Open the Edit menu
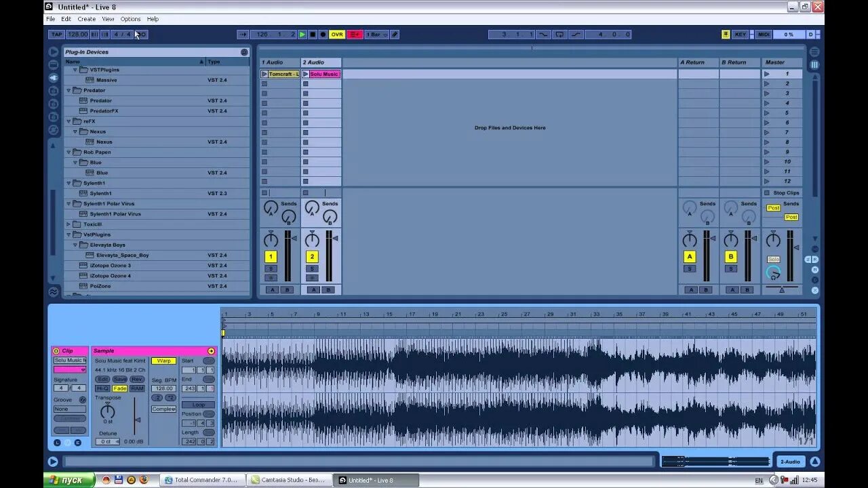The height and width of the screenshot is (488, 868). coord(66,19)
